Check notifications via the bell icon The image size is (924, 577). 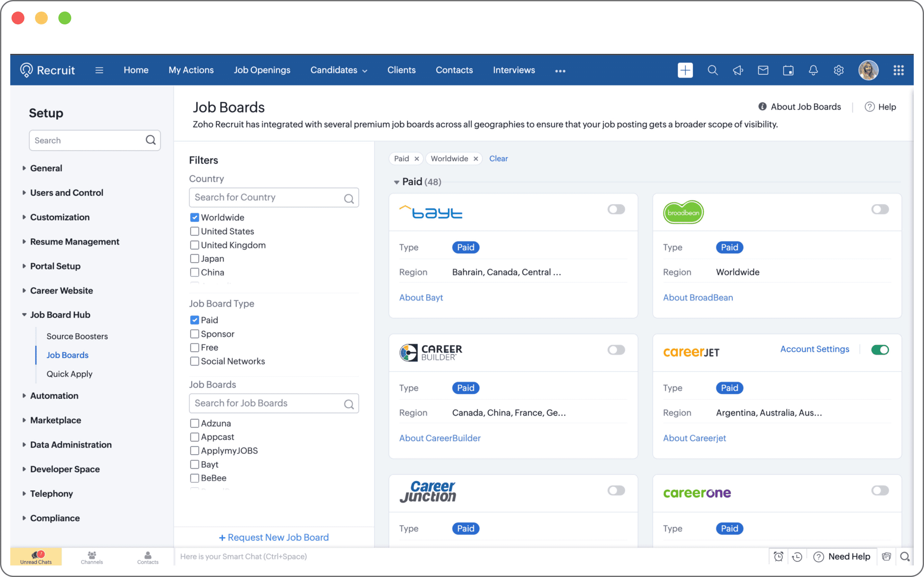[x=813, y=70]
